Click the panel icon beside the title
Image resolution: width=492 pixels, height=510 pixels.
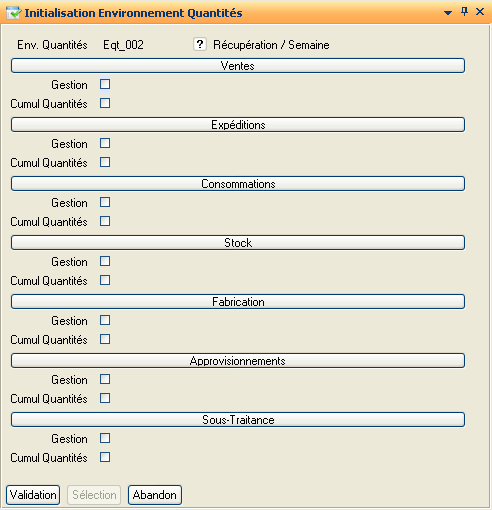point(13,13)
